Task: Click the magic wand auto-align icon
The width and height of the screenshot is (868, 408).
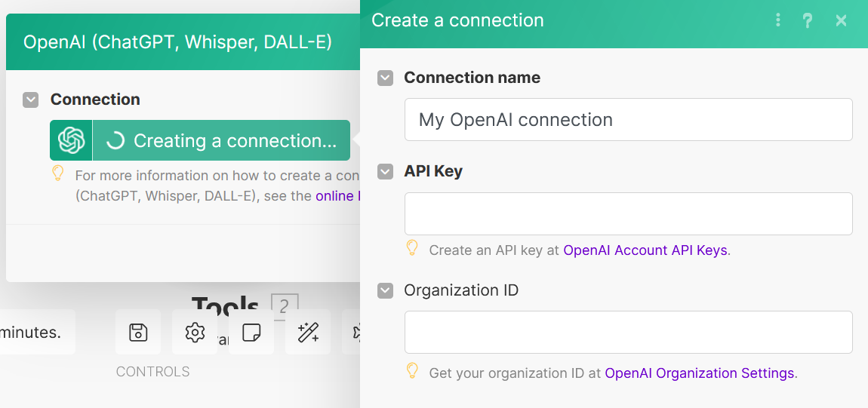Action: pos(308,333)
